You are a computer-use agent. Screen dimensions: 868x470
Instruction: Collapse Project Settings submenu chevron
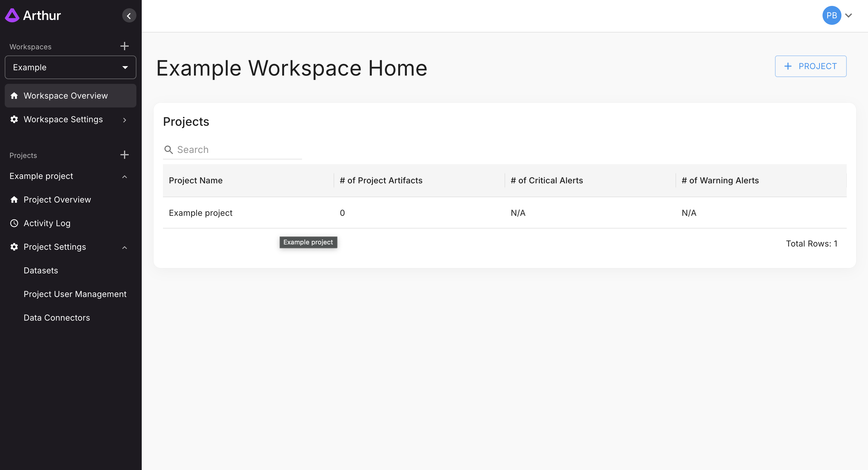click(124, 248)
